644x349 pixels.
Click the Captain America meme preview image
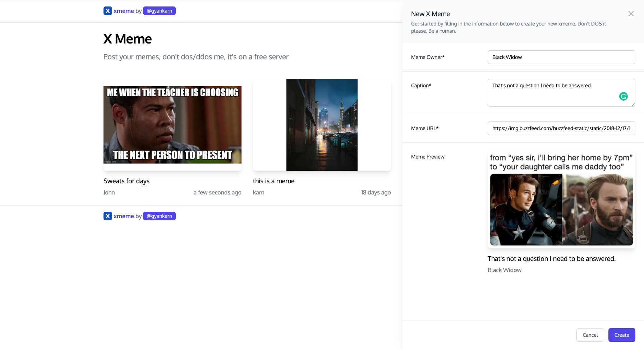[561, 199]
